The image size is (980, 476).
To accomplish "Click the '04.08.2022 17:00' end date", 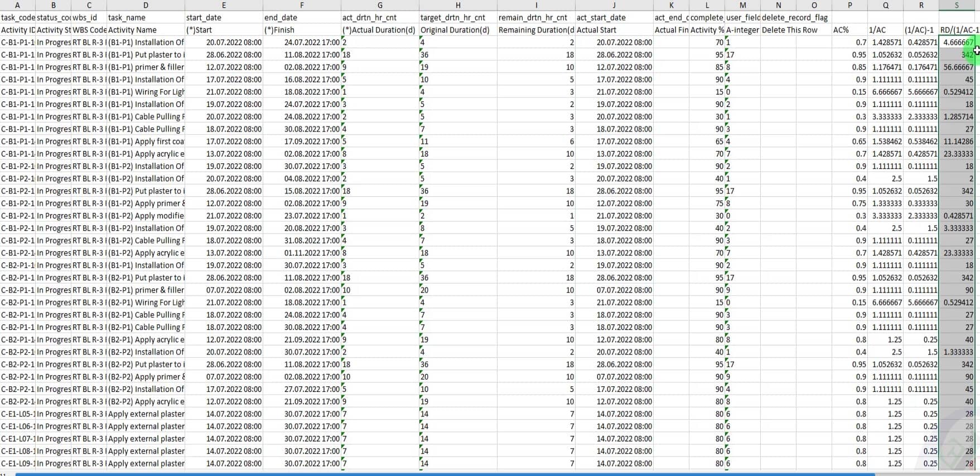I will 302,178.
